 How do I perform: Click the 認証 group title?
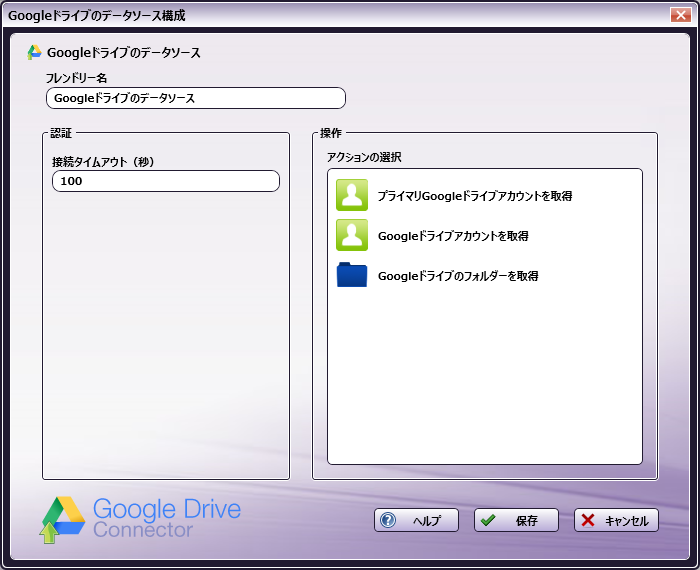coord(61,133)
